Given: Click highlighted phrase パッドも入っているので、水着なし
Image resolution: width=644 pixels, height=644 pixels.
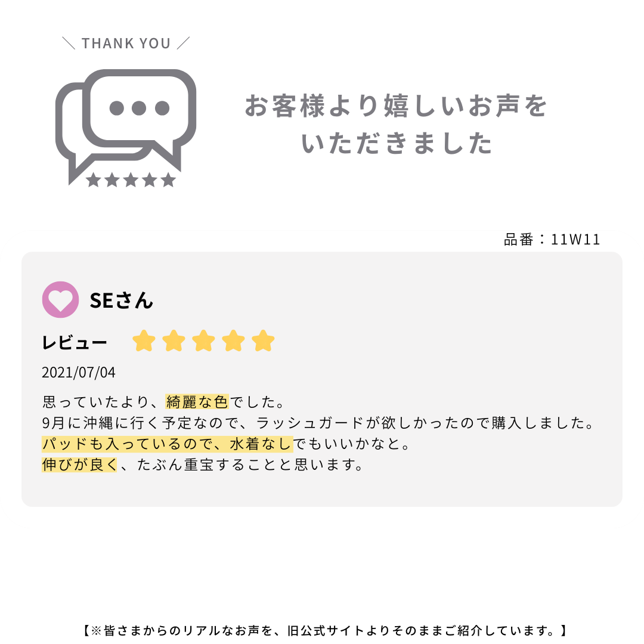Looking at the screenshot, I should click(x=167, y=444).
